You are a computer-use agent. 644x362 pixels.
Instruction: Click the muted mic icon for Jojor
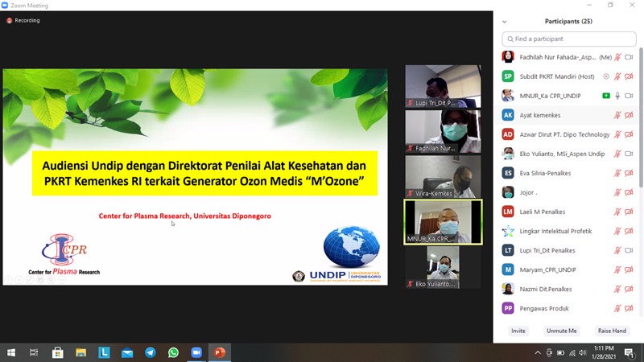617,192
